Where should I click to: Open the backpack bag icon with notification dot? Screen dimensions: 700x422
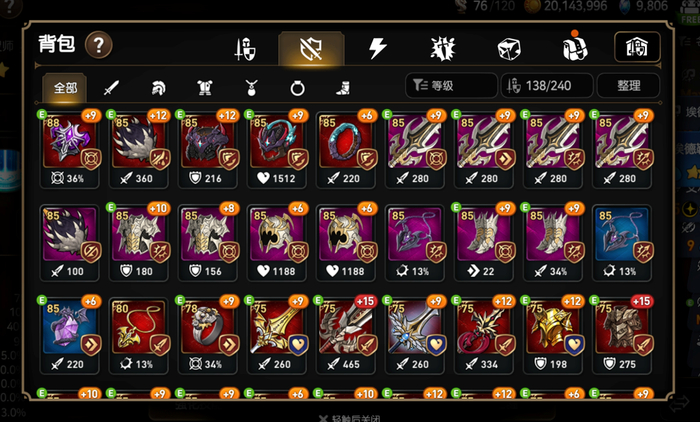tap(575, 46)
